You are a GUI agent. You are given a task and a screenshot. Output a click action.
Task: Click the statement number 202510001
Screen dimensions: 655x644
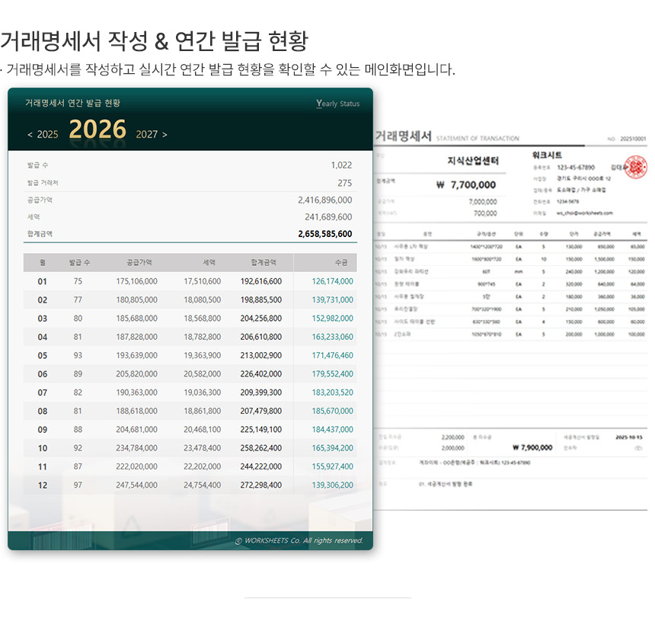[632, 139]
